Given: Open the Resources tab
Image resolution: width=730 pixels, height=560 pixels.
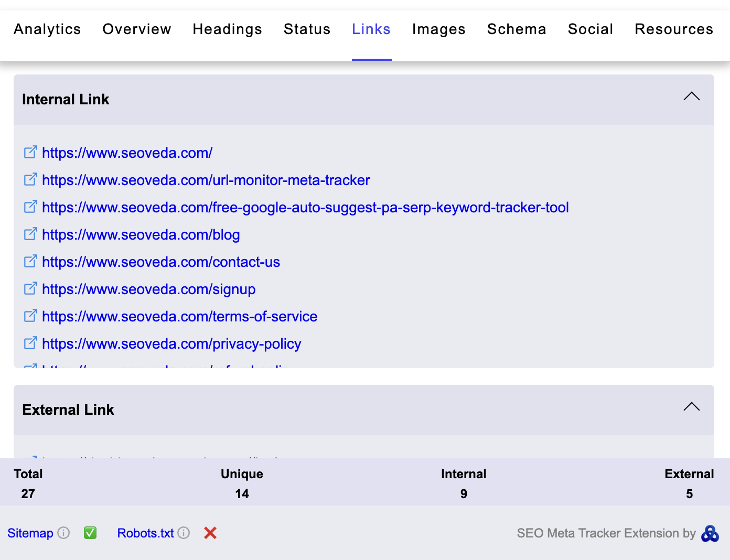Looking at the screenshot, I should click(674, 29).
